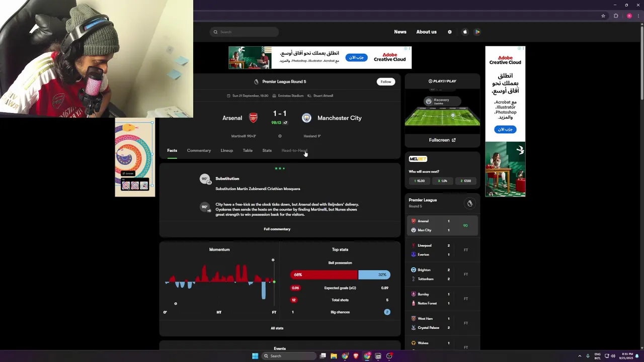
Task: Switch to the Table tab
Action: pyautogui.click(x=248, y=150)
